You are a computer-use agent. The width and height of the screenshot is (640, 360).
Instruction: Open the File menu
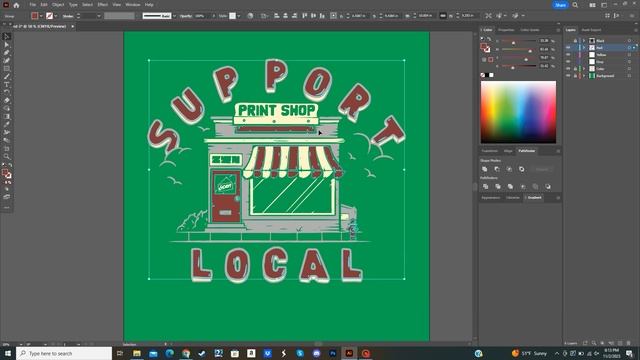pyautogui.click(x=33, y=5)
